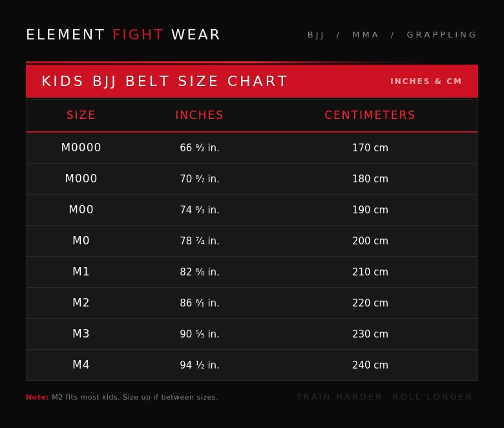Click the M0000 size row label
504x428 pixels.
pos(81,147)
